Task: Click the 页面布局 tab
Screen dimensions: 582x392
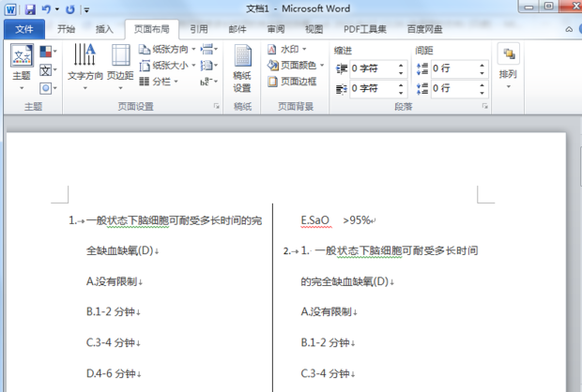Action: pos(151,29)
